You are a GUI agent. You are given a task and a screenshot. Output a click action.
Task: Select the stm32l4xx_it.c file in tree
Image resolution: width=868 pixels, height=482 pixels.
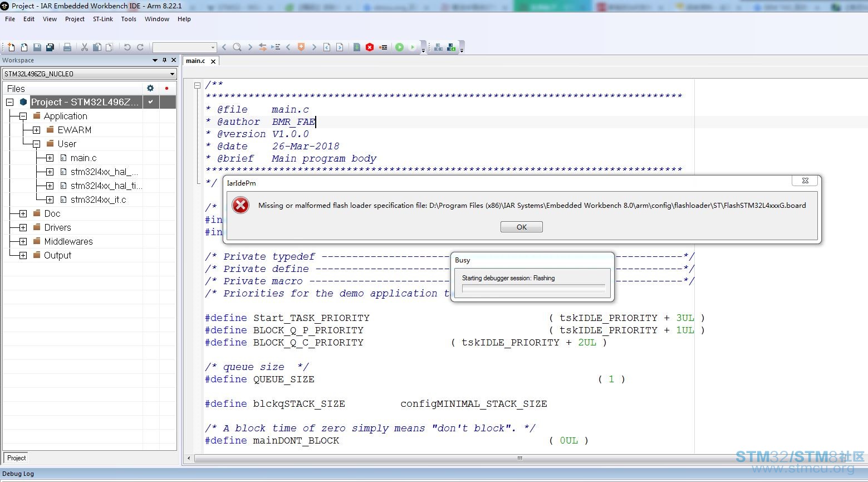pos(99,199)
